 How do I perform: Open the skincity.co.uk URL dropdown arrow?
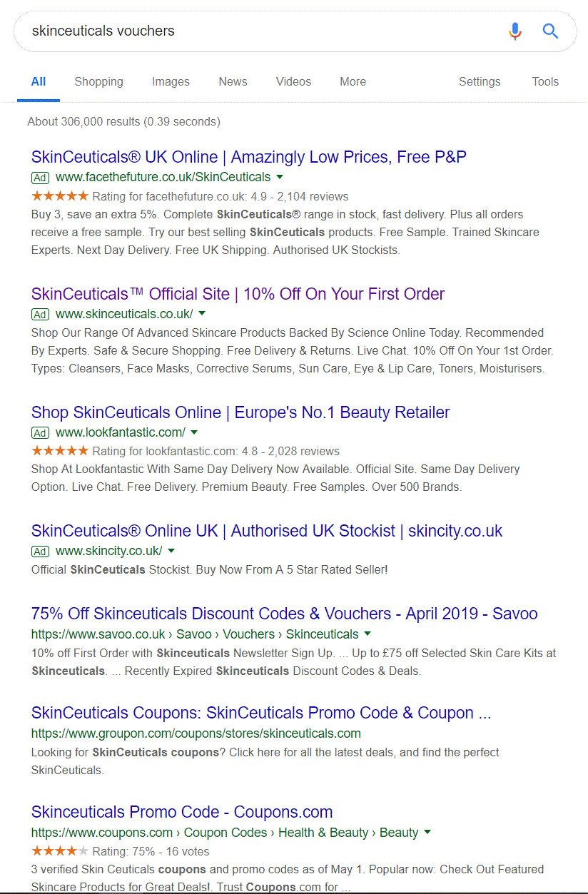[x=171, y=551]
